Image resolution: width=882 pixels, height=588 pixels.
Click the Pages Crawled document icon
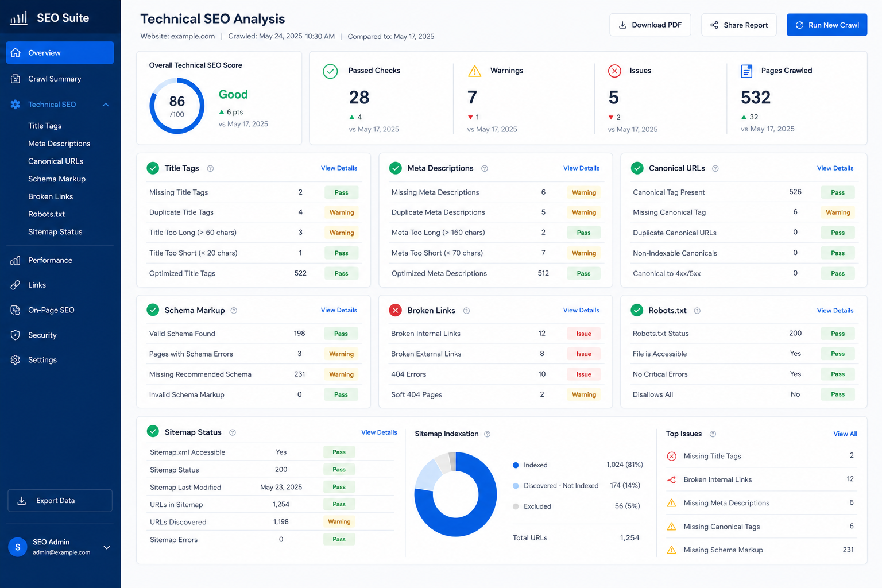(x=746, y=71)
